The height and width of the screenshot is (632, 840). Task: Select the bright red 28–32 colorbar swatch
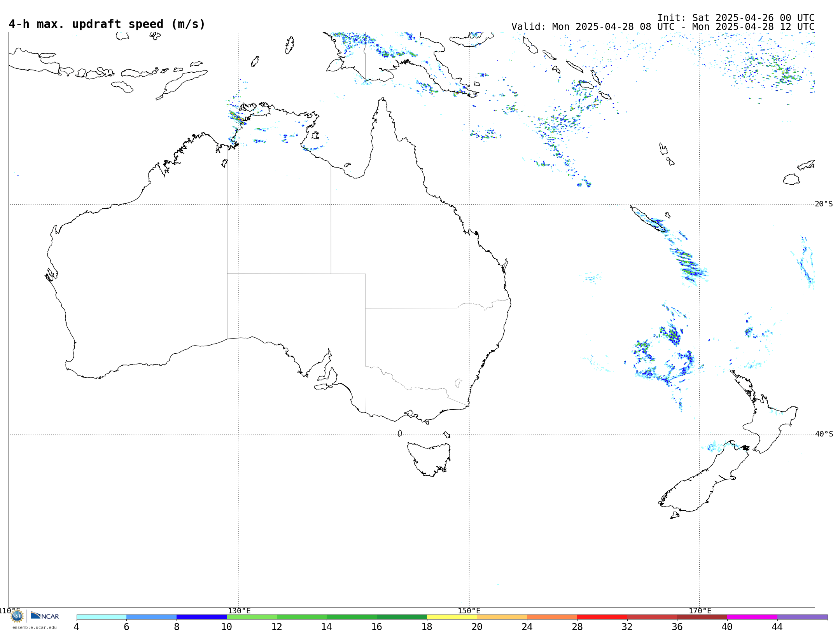pos(602,617)
